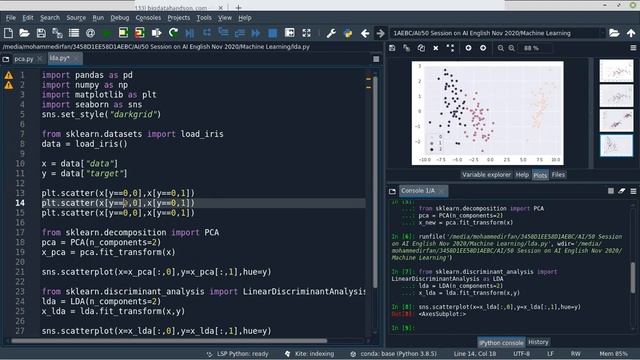The image size is (640, 360).
Task: Open the File menu
Action: pos(11,18)
